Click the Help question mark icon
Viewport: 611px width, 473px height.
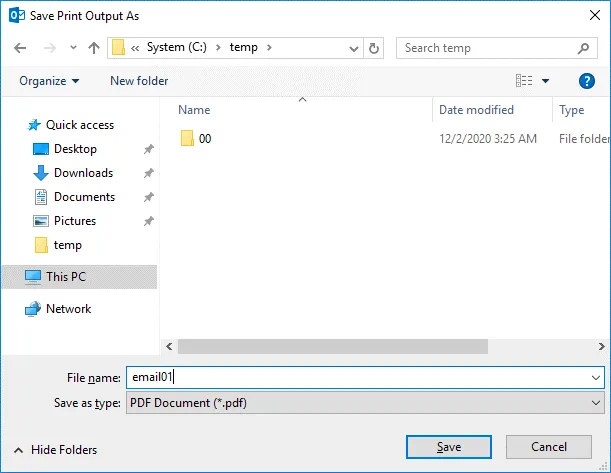(587, 81)
